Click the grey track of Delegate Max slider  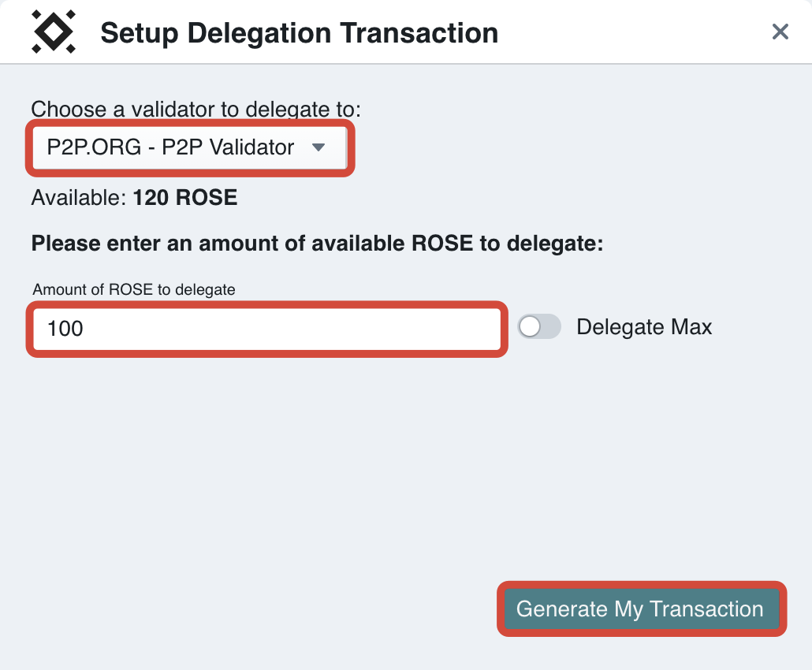point(550,327)
